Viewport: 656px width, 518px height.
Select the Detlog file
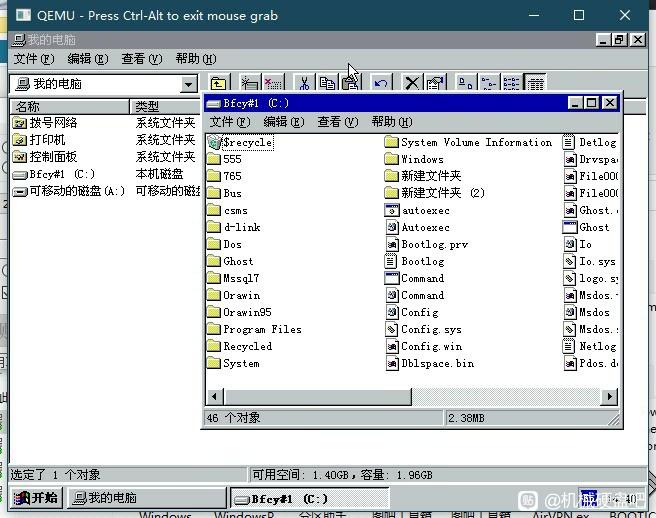click(x=589, y=142)
